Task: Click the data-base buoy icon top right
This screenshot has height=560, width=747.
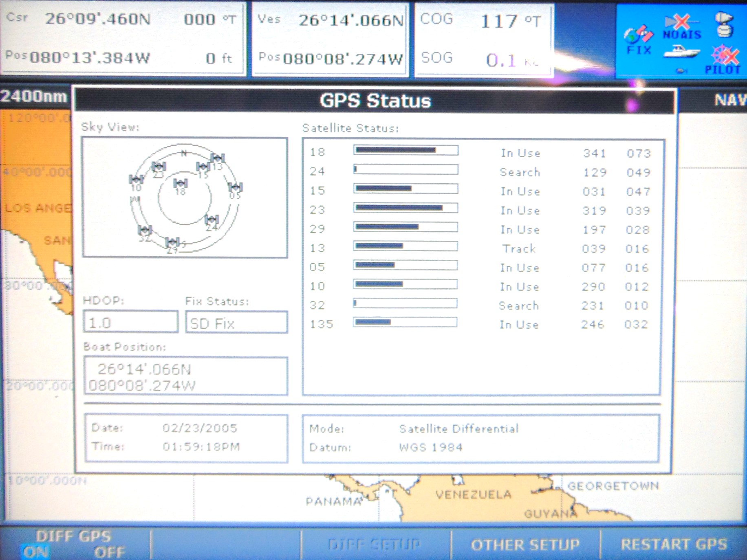Action: point(725,25)
